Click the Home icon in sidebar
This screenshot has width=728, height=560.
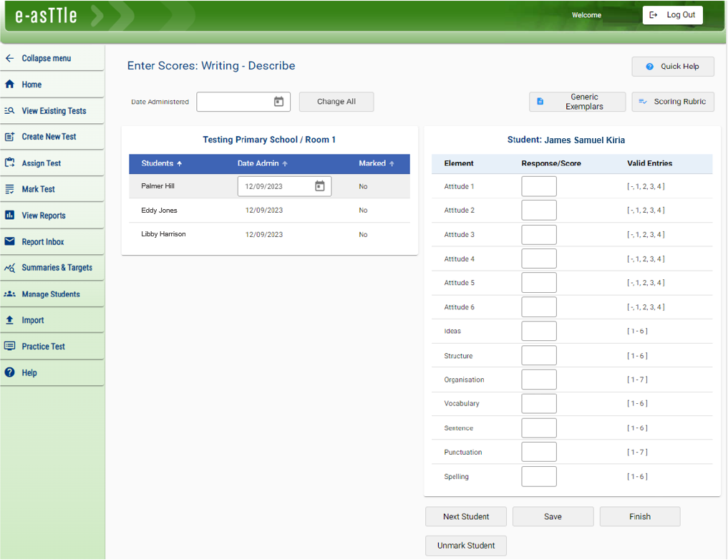tap(10, 85)
